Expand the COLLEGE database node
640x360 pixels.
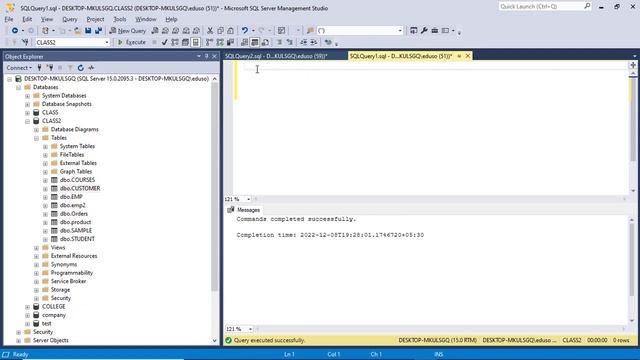click(27, 307)
